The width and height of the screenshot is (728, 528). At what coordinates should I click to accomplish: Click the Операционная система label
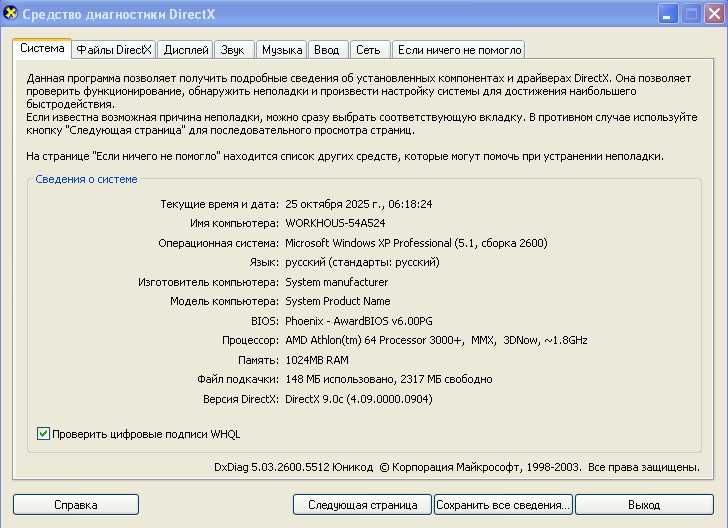pos(218,243)
